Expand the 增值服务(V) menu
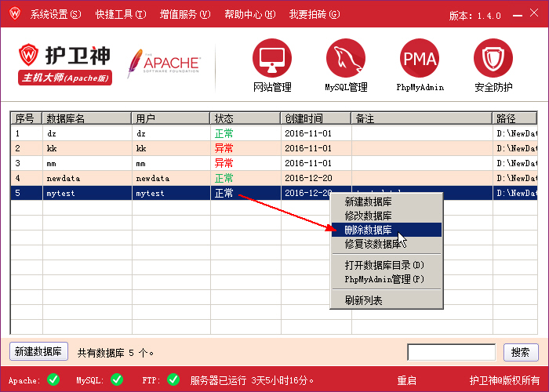 [185, 15]
